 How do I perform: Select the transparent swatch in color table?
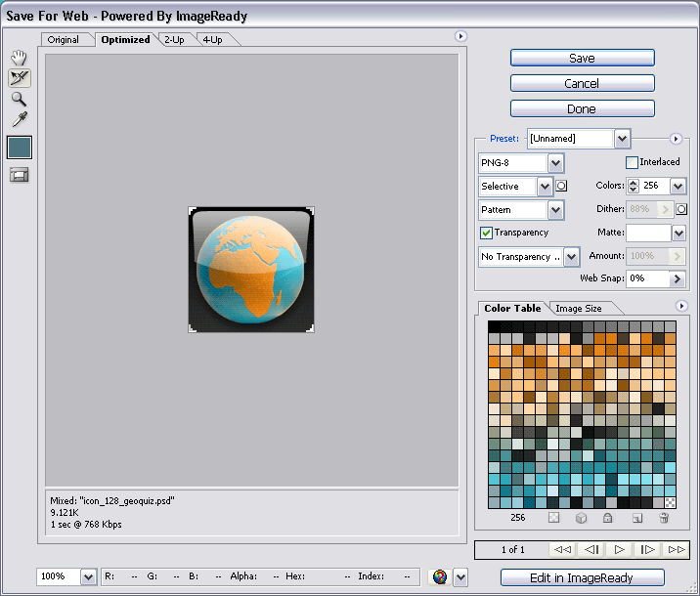point(670,503)
